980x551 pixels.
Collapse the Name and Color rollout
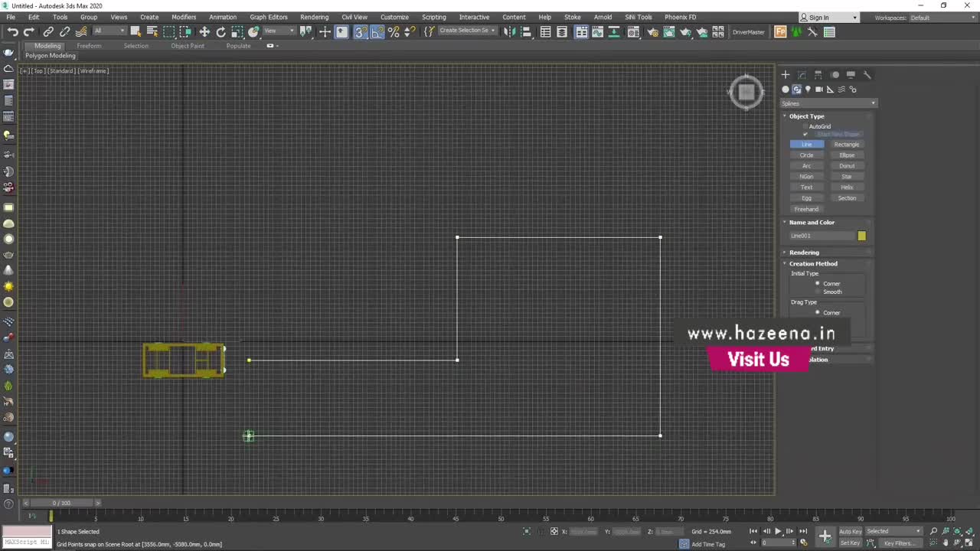(812, 223)
